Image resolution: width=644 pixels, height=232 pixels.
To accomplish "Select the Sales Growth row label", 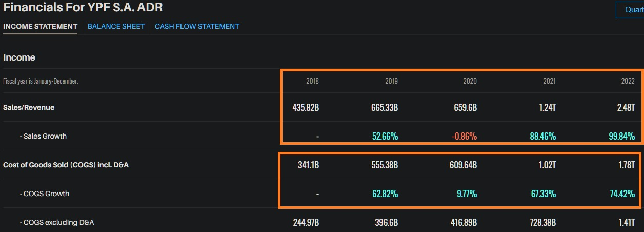I will (43, 136).
